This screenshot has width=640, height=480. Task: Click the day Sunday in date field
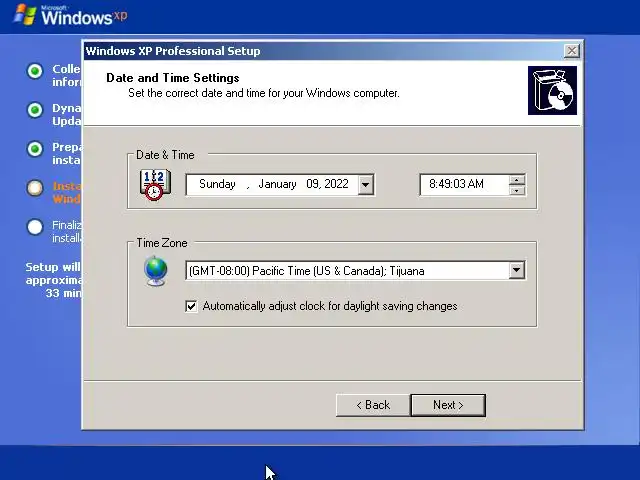coord(217,184)
